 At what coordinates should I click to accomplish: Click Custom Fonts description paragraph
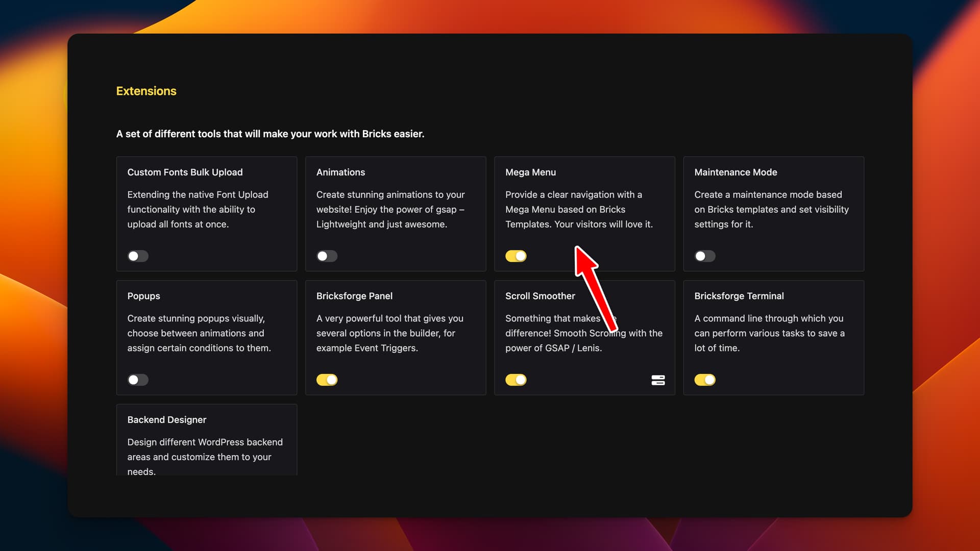point(198,209)
